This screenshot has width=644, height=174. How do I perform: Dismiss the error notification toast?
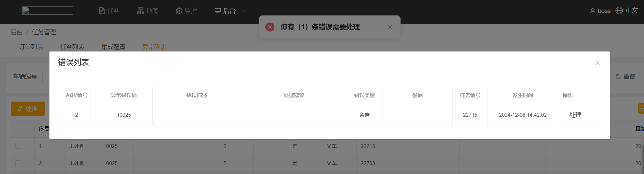pos(390,27)
